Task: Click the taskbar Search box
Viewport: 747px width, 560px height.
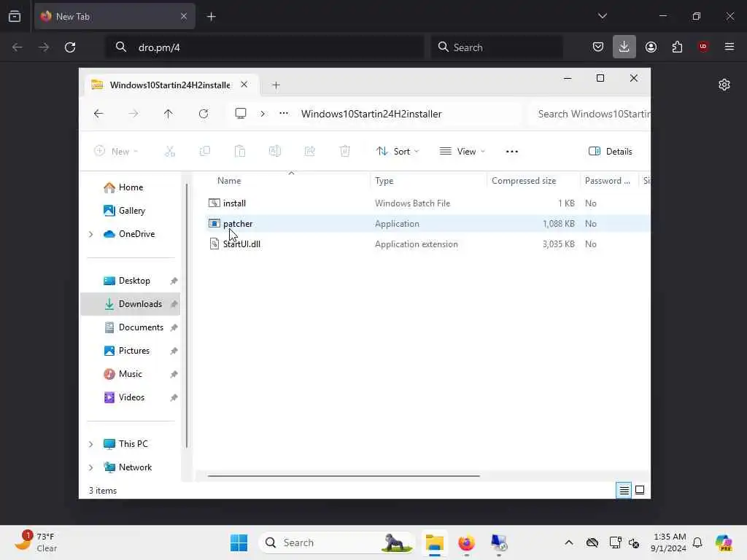Action: (337, 542)
